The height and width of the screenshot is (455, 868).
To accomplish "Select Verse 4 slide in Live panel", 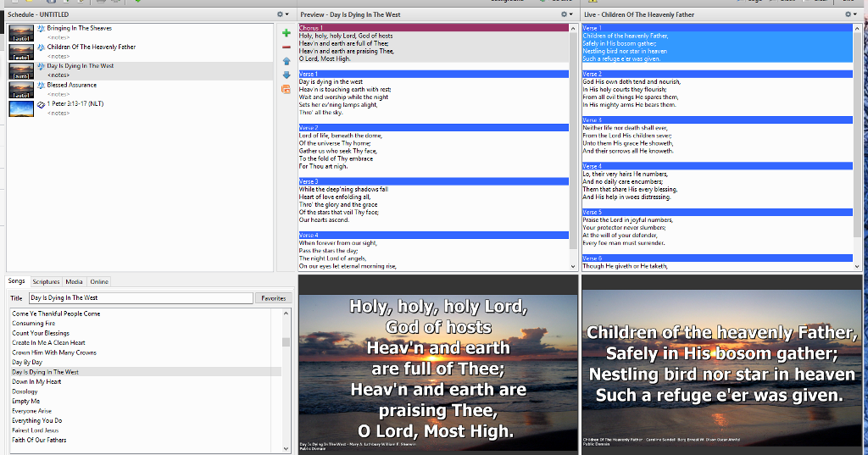I will point(717,181).
